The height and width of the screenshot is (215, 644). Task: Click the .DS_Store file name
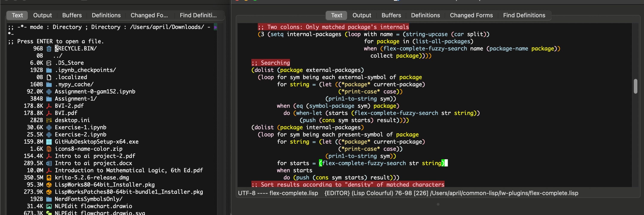click(x=70, y=63)
